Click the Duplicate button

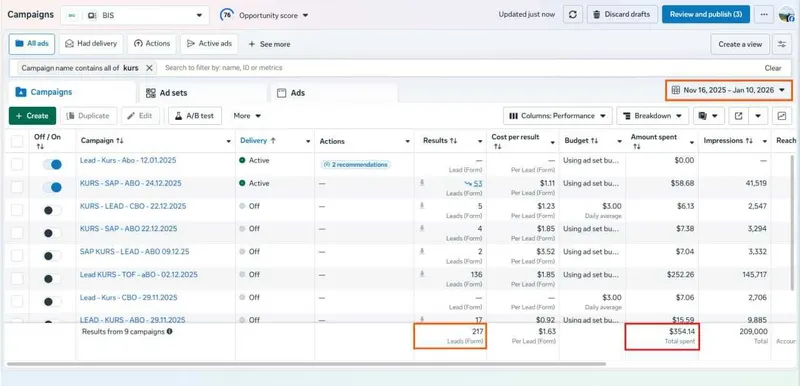tap(88, 116)
